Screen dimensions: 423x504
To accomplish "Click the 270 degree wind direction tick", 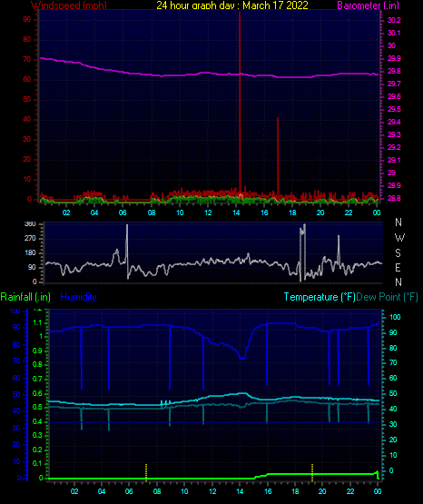I will [30, 239].
